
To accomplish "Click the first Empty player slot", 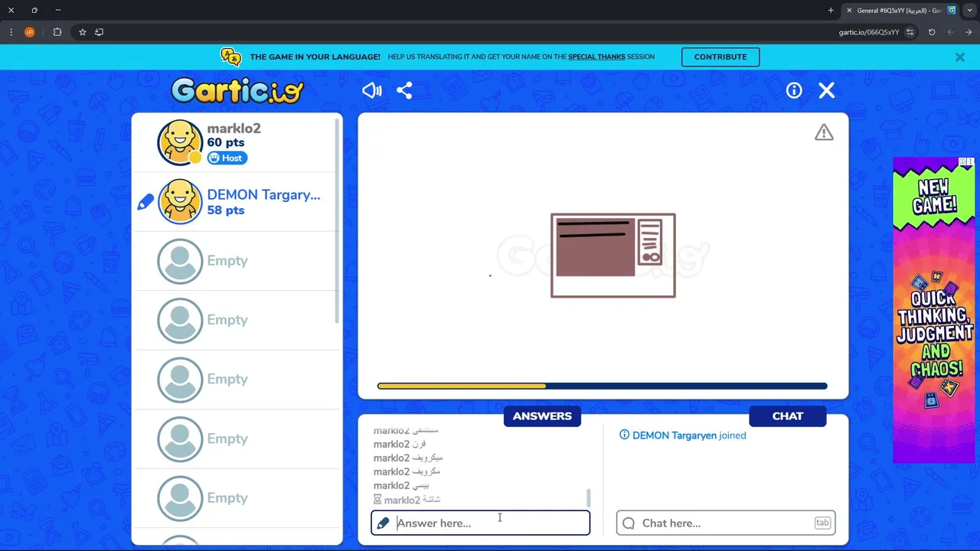I will (237, 261).
